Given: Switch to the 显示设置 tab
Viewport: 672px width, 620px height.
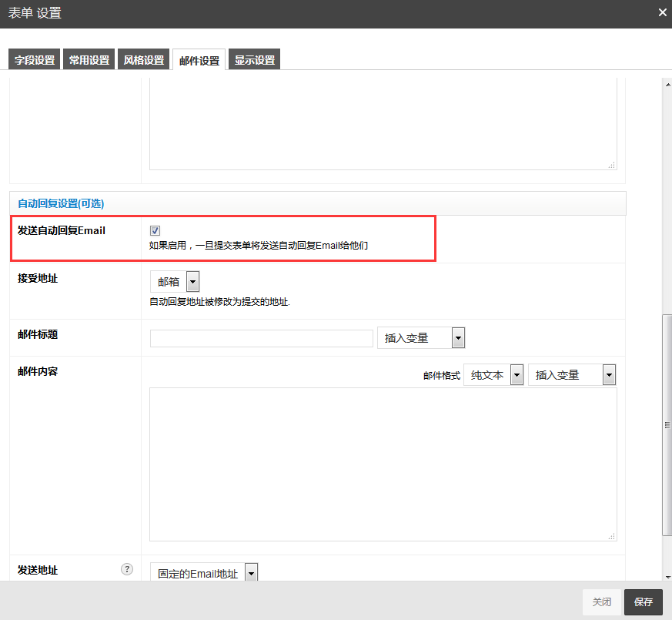Looking at the screenshot, I should pos(255,59).
